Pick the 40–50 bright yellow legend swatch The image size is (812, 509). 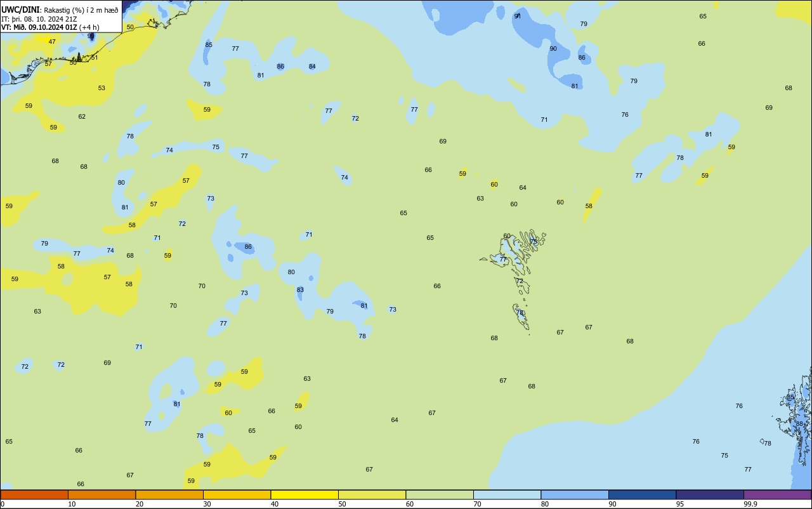(304, 494)
